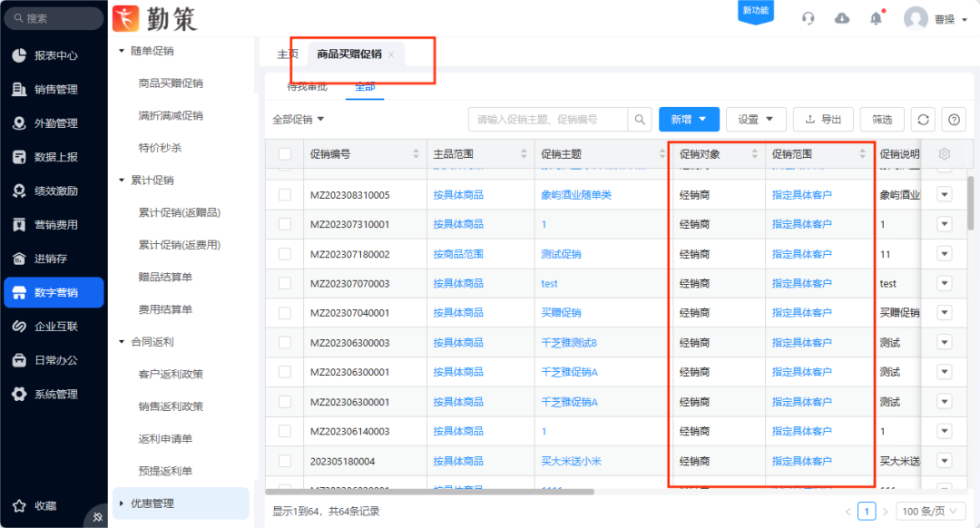Open the 主页 tab
The image size is (980, 528).
287,54
